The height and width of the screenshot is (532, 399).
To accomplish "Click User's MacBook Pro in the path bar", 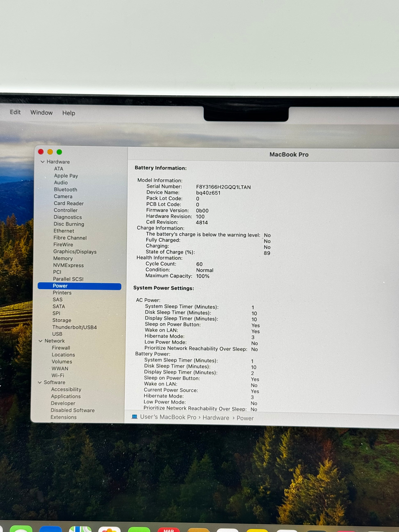I will point(168,417).
